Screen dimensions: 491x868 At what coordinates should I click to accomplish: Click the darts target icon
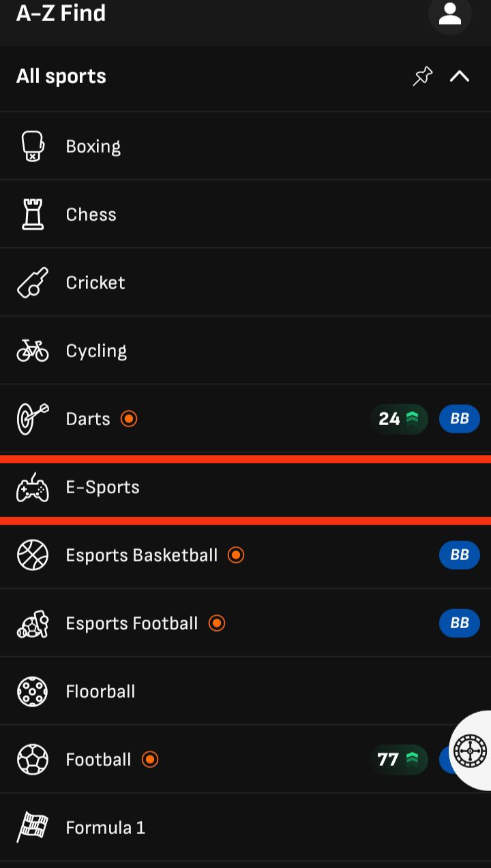click(x=33, y=418)
